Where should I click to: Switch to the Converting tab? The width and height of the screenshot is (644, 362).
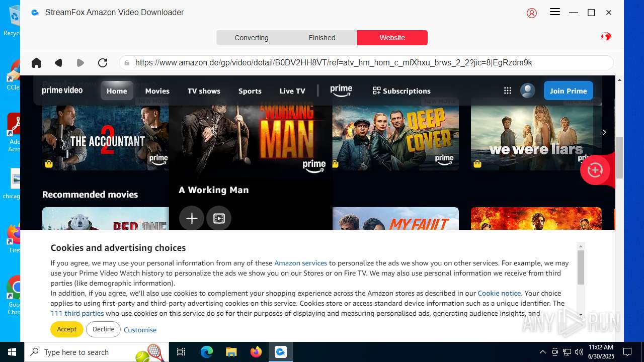(x=252, y=38)
